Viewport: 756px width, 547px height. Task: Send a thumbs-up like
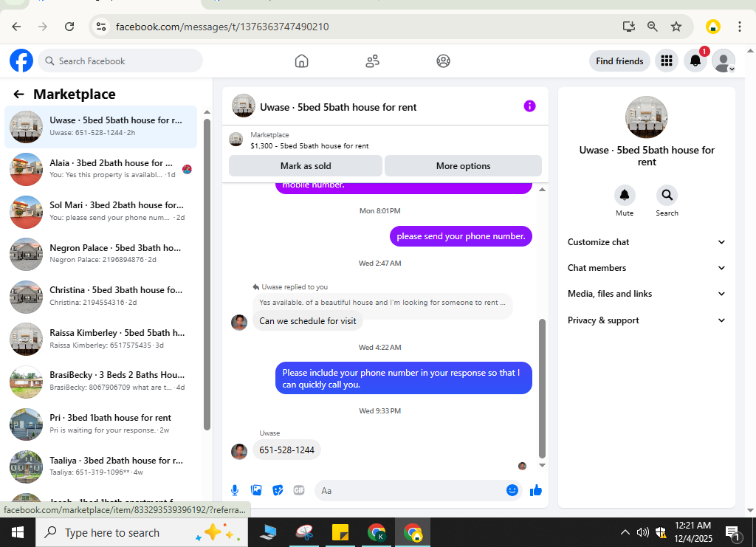coord(536,491)
